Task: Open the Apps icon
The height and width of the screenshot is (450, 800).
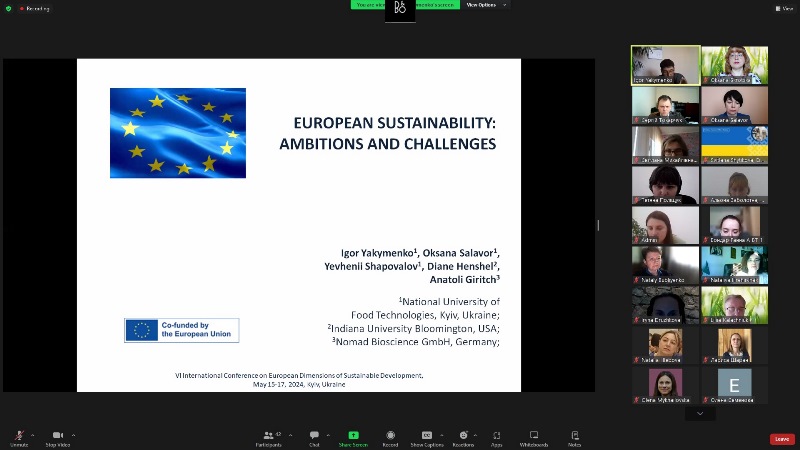Action: pyautogui.click(x=496, y=435)
